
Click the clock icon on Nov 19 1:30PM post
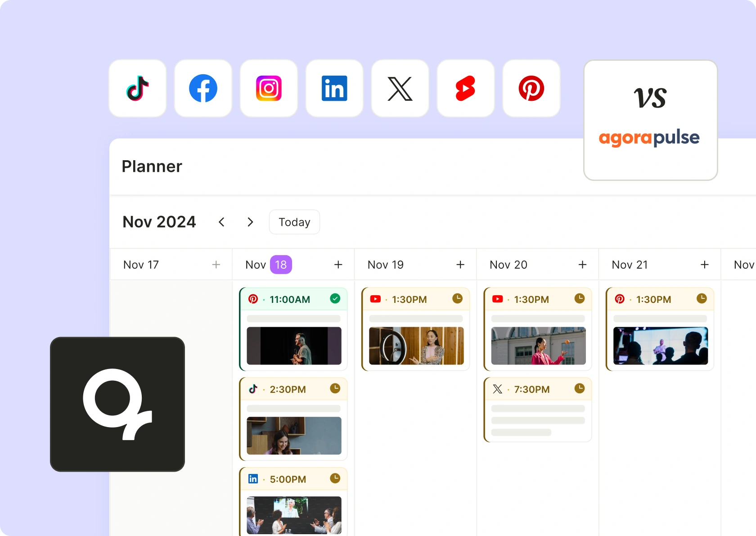457,298
